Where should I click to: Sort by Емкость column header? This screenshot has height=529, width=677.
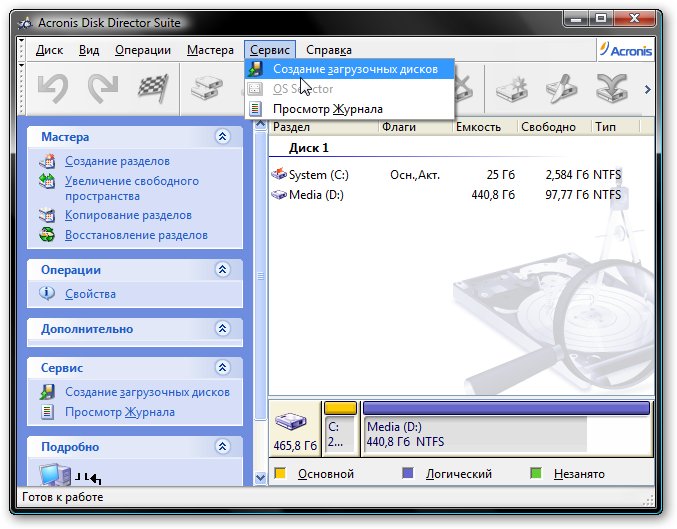coord(485,127)
